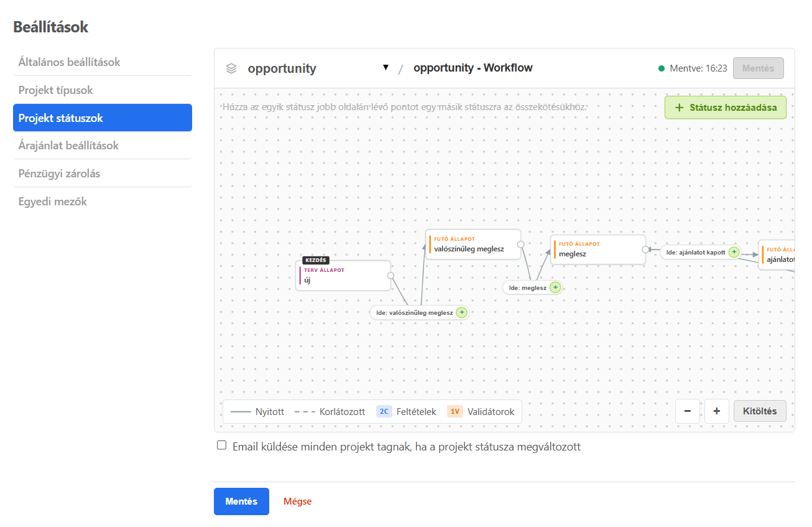Click the 'Státusz hozzáadása' button
The width and height of the screenshot is (812, 527).
726,107
